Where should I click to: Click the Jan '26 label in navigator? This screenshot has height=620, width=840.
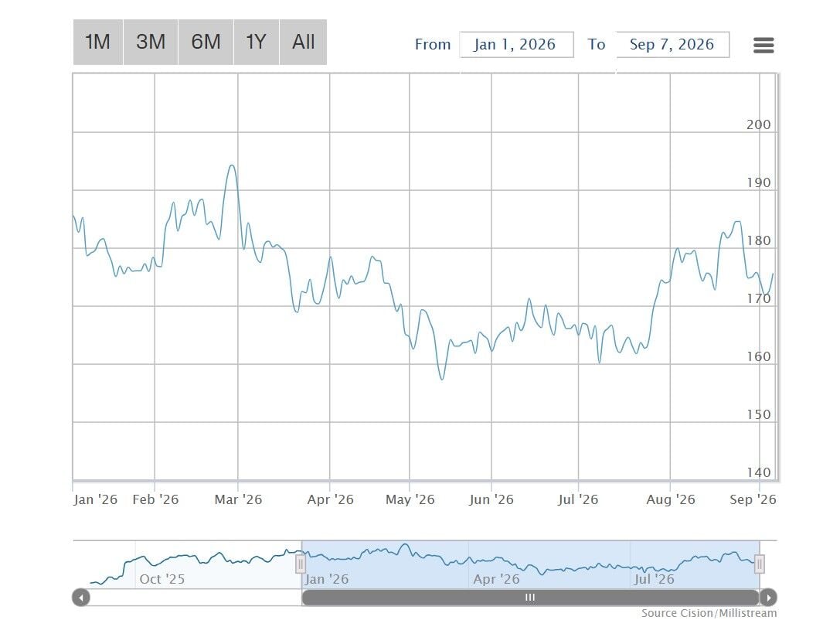tap(327, 579)
